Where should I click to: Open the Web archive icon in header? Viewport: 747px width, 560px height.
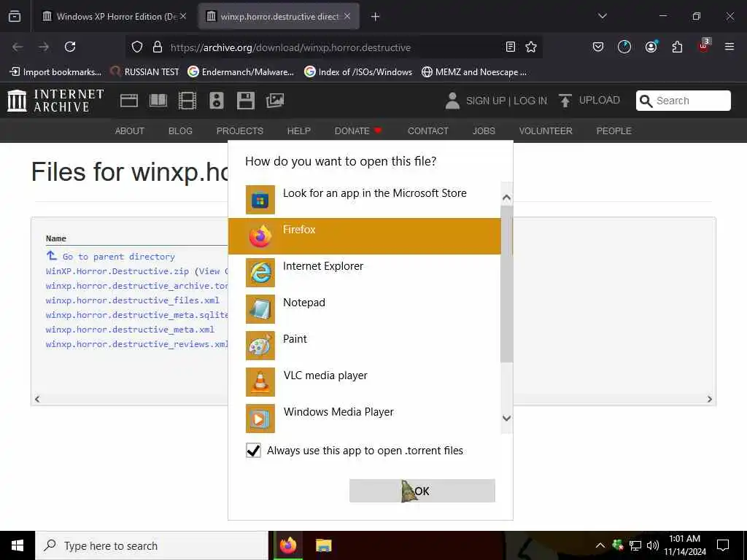pyautogui.click(x=128, y=101)
